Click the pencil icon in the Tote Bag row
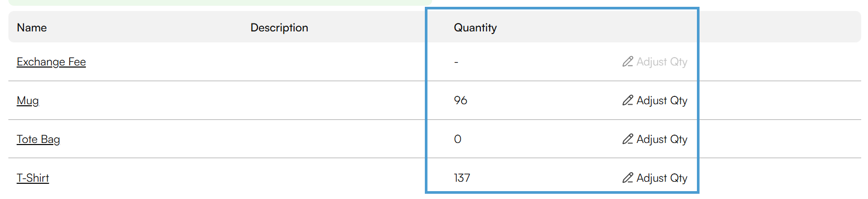 click(x=628, y=139)
